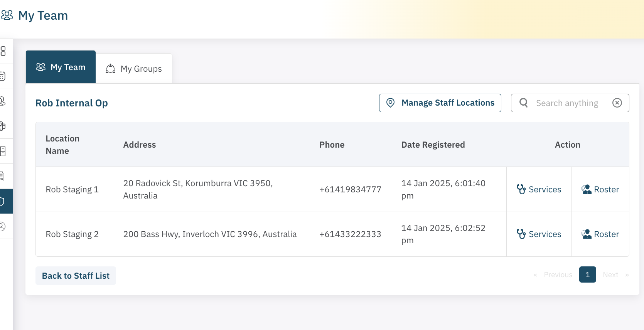This screenshot has height=330, width=644.
Task: Click the clipboard report sidebar icon
Action: tap(2, 176)
